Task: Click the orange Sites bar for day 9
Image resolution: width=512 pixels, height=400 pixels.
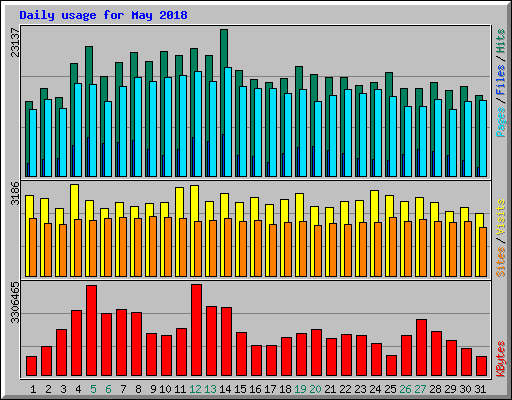Action: (153, 246)
